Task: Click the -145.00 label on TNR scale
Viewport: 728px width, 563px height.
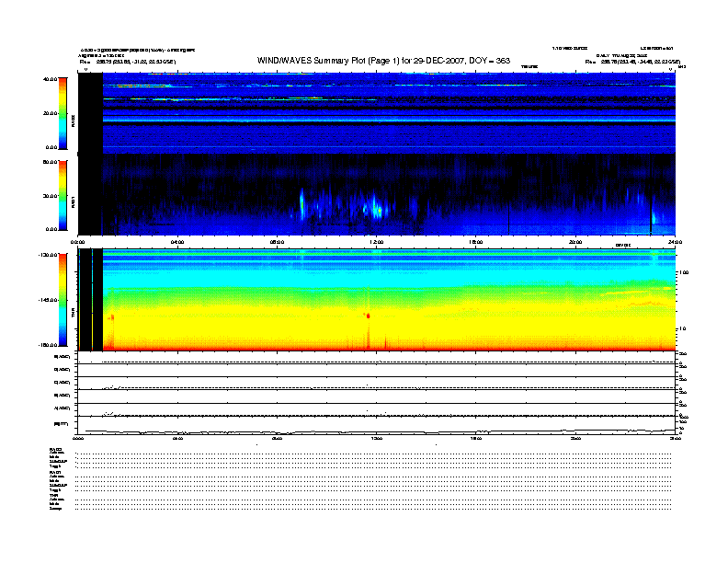Action: [x=49, y=300]
